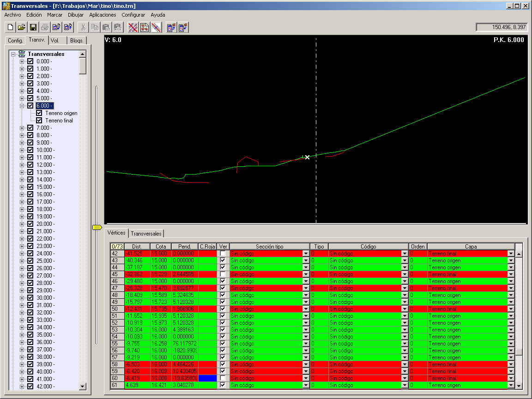This screenshot has width=532, height=399.
Task: Open the Ayuda menu
Action: pyautogui.click(x=158, y=15)
